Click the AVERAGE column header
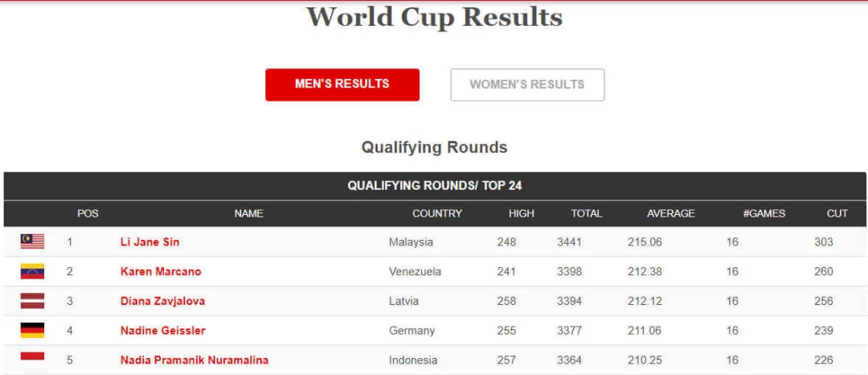Viewport: 868px width, 375px height. click(671, 213)
